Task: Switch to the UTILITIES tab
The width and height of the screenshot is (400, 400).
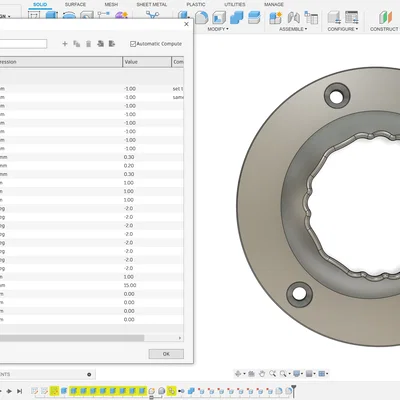Action: (x=235, y=4)
